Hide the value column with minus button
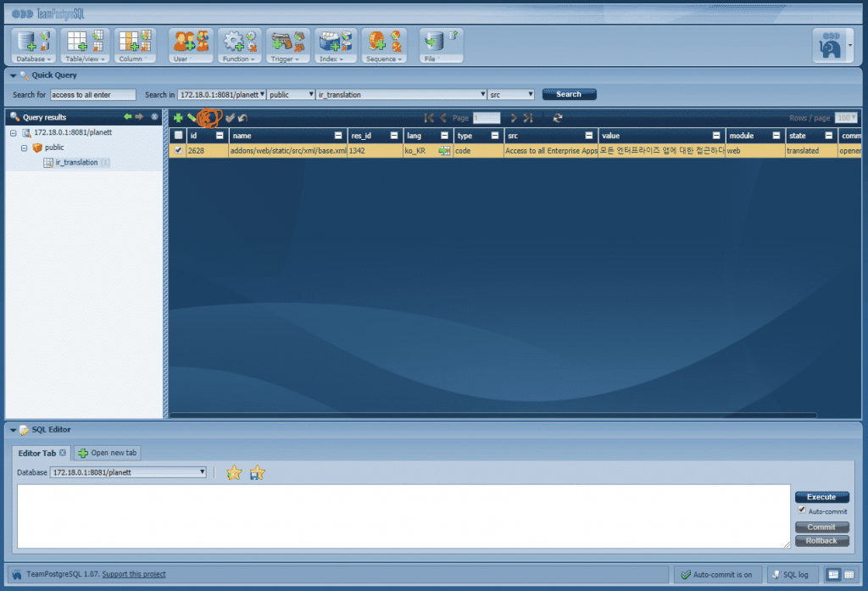868x591 pixels. pos(716,135)
